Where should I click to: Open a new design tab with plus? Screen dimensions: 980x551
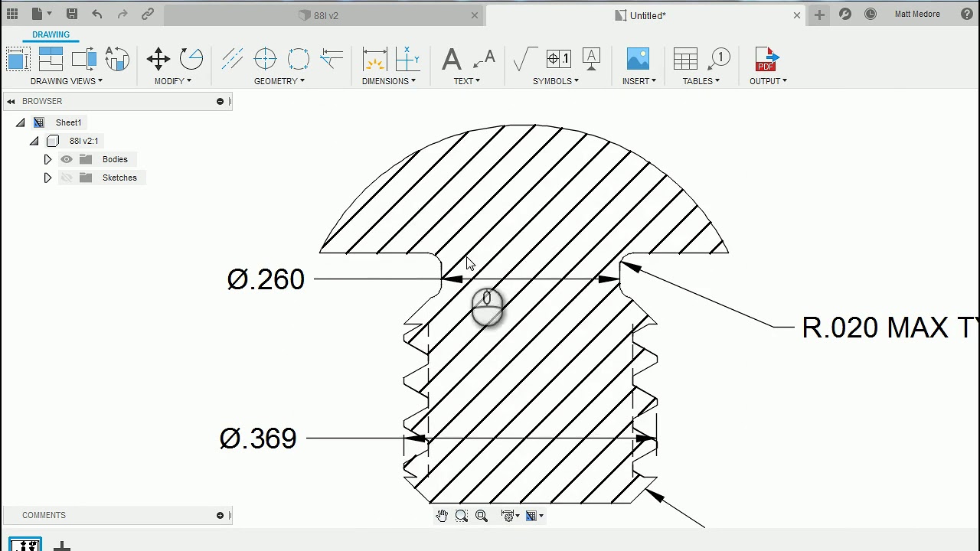point(819,15)
